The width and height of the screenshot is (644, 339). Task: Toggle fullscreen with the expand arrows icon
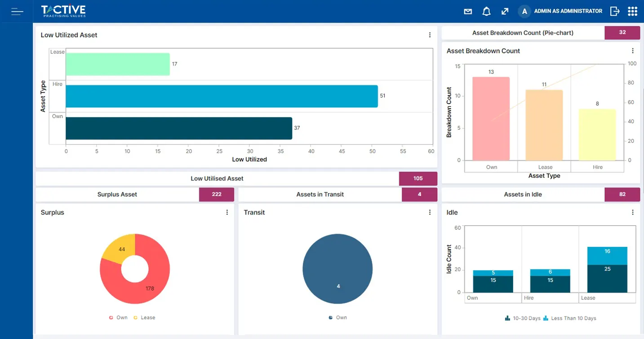pyautogui.click(x=505, y=11)
